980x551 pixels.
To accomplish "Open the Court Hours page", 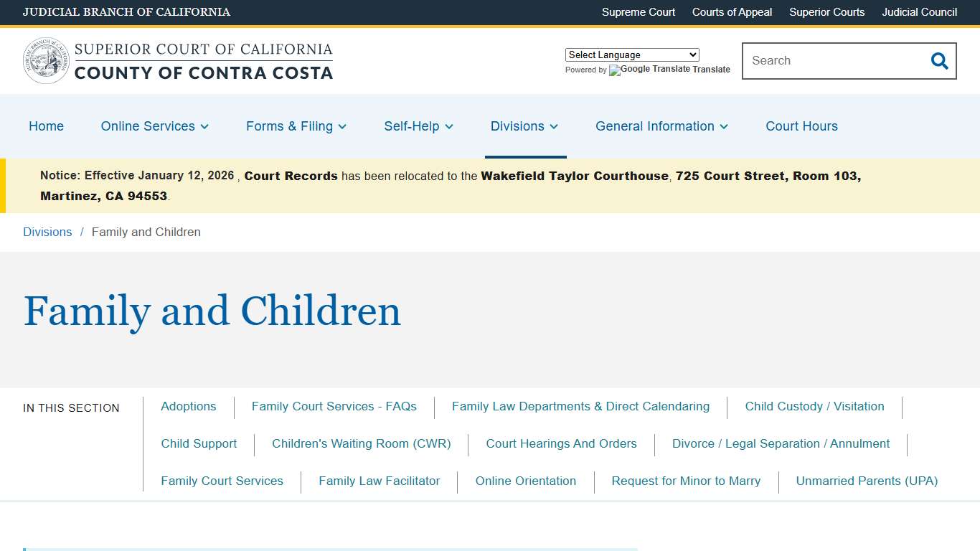I will [801, 126].
